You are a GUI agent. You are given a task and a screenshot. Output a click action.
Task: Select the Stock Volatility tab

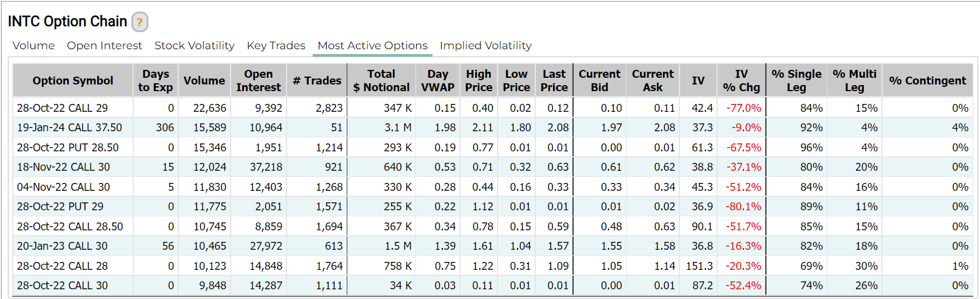coord(194,46)
